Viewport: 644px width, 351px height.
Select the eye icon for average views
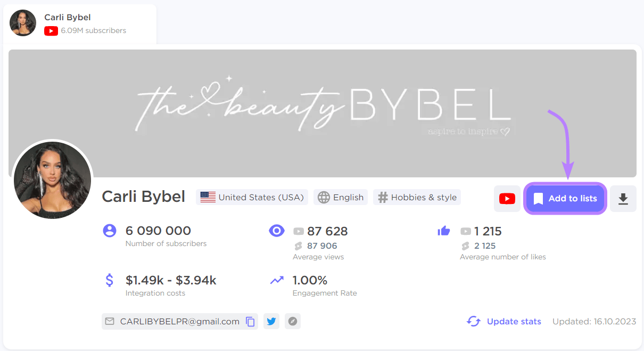[277, 231]
